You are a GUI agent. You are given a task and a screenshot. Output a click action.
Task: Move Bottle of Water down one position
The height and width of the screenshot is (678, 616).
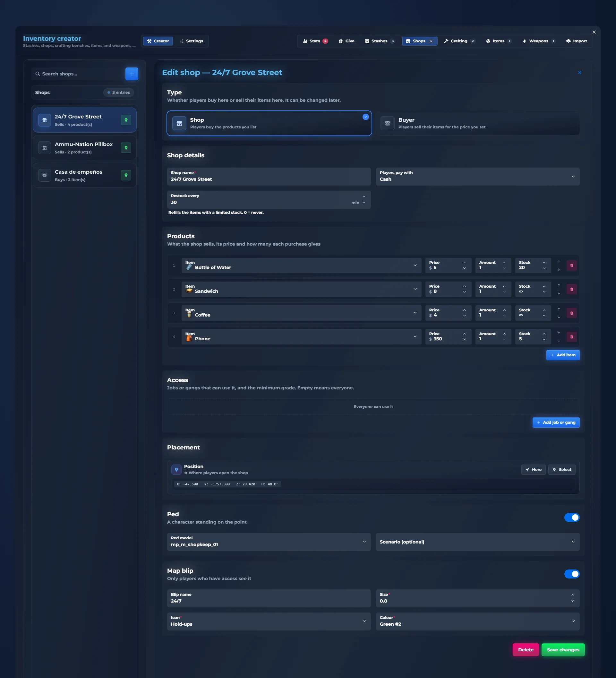coord(559,269)
